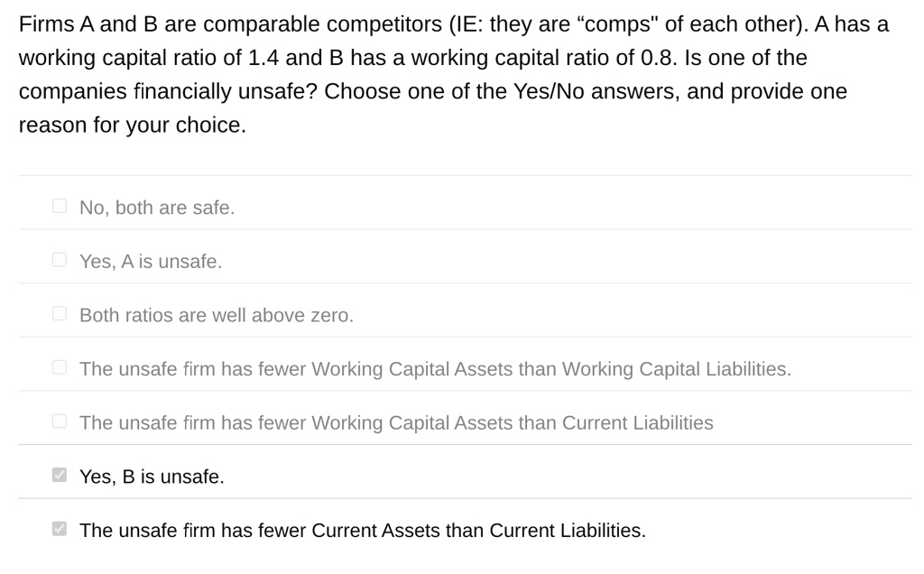This screenshot has height=574, width=924.
Task: Enable 'Both ratios are well above zero.' checkbox
Action: click(60, 313)
